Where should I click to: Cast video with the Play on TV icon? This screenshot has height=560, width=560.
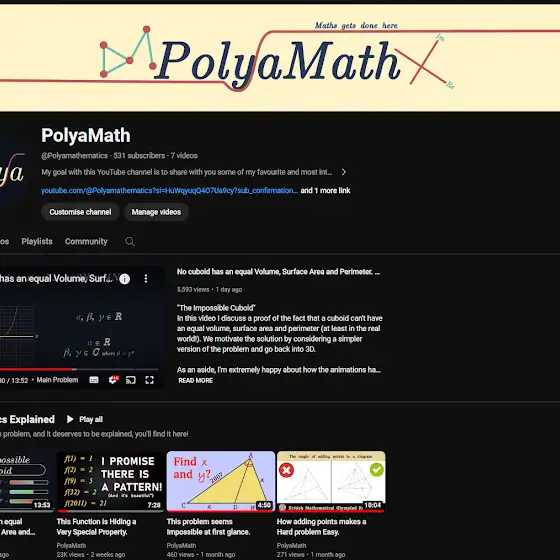131,380
